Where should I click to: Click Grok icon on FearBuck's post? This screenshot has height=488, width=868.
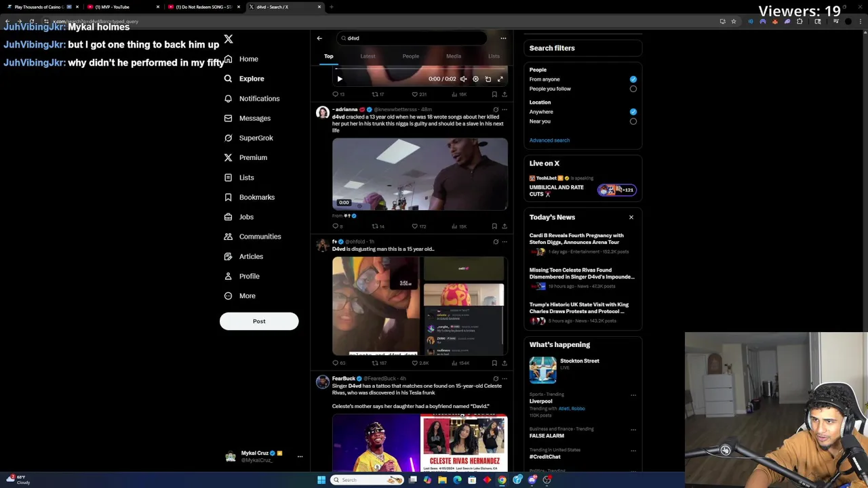496,379
